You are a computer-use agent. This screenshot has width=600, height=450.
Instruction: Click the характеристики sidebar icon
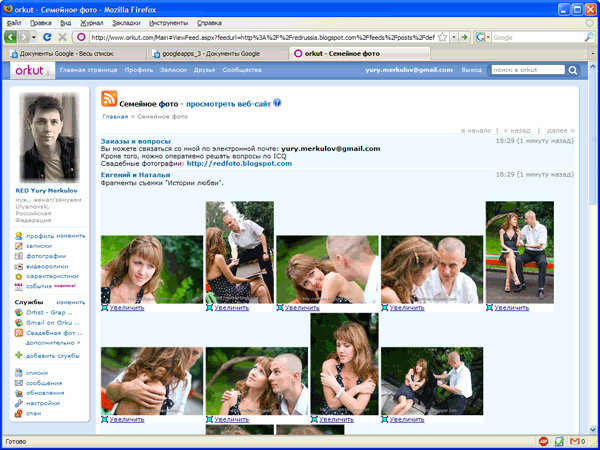click(x=18, y=276)
